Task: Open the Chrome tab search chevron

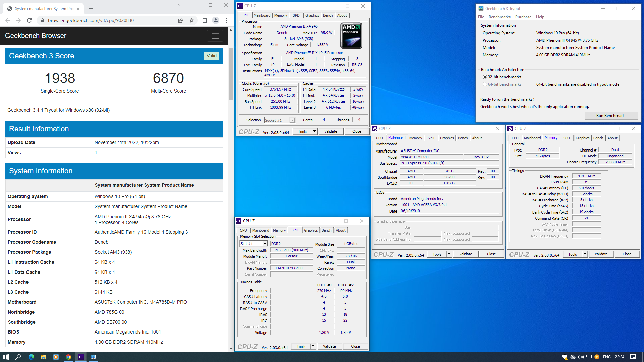Action: [179, 5]
